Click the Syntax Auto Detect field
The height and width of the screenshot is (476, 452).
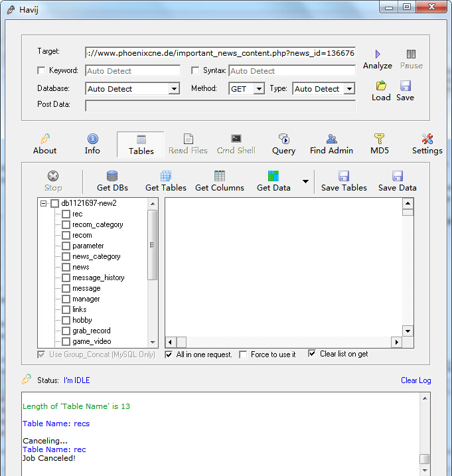pos(292,71)
